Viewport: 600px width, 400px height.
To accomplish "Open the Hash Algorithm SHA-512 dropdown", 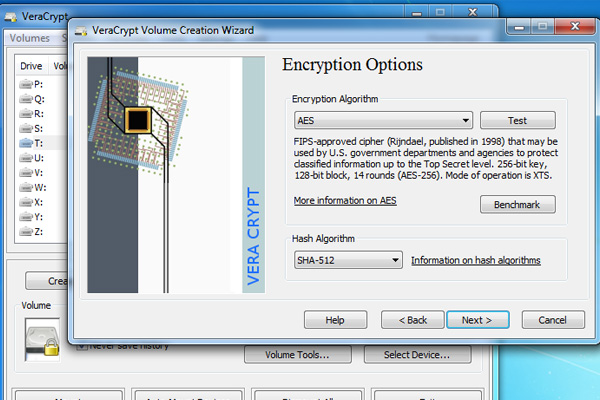I will tap(348, 260).
